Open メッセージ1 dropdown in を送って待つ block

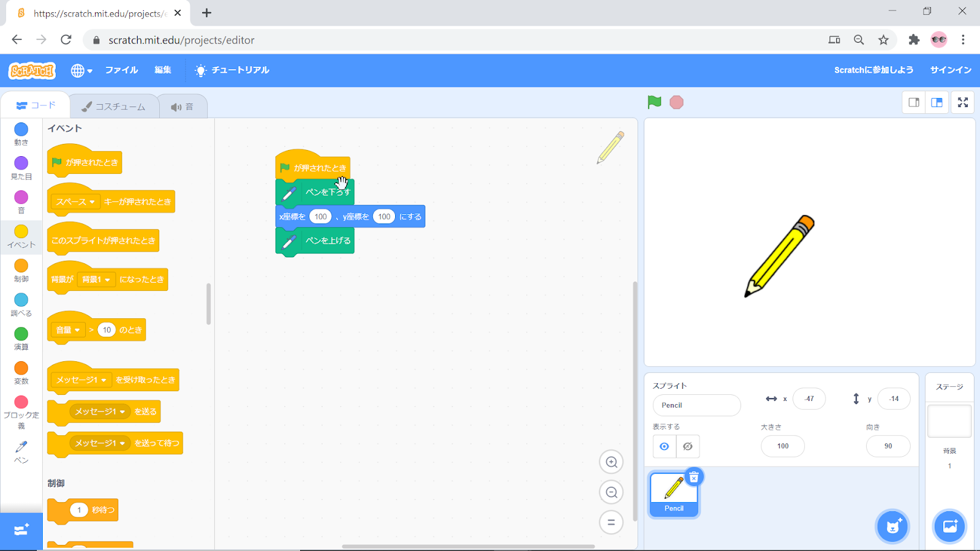pos(100,443)
